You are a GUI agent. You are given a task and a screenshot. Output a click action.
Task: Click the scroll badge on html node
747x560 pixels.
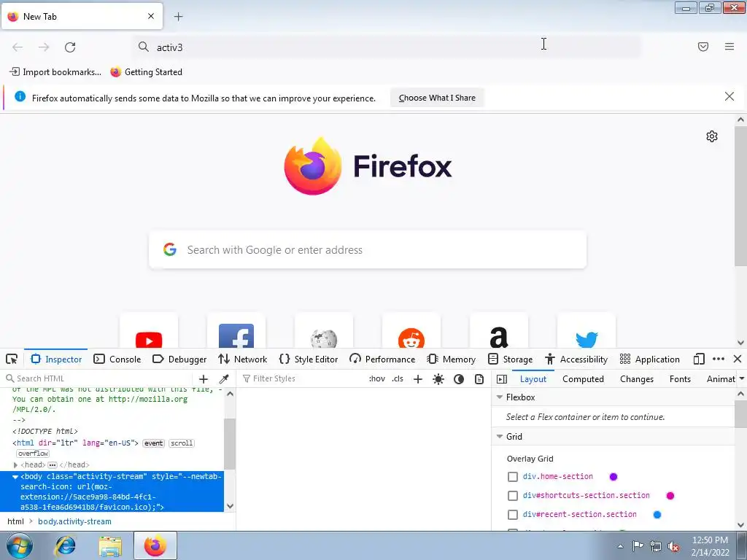coord(182,443)
